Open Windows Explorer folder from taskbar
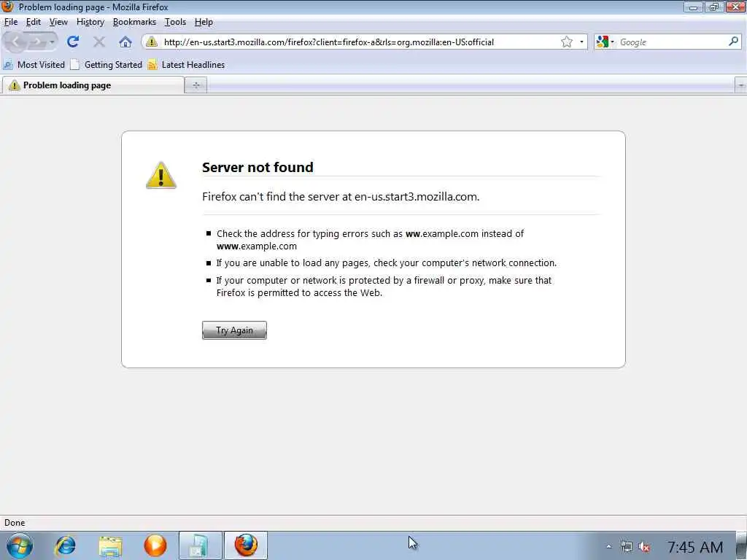The width and height of the screenshot is (747, 560). (x=111, y=545)
